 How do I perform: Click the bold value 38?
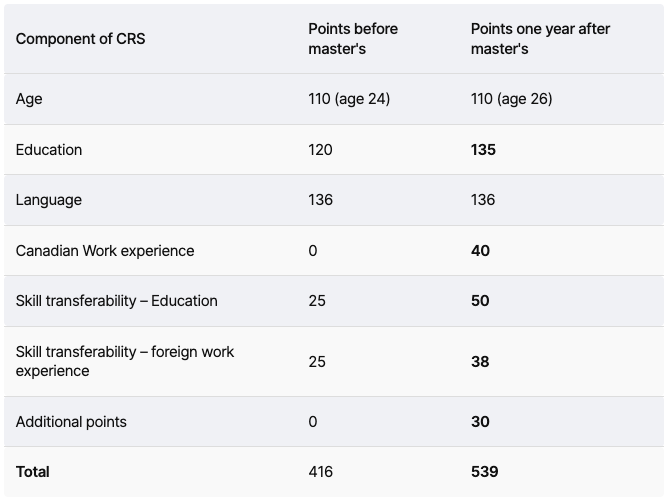[x=480, y=361]
